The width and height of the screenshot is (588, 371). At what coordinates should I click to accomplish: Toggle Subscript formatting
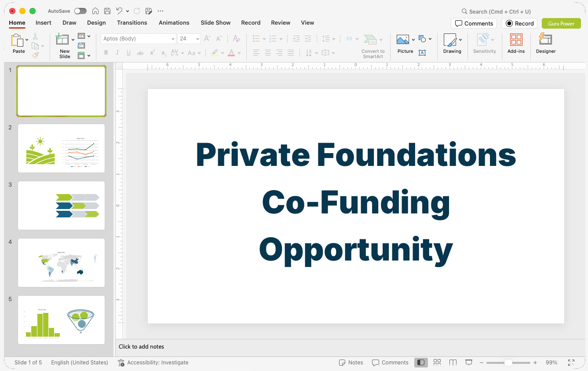164,53
